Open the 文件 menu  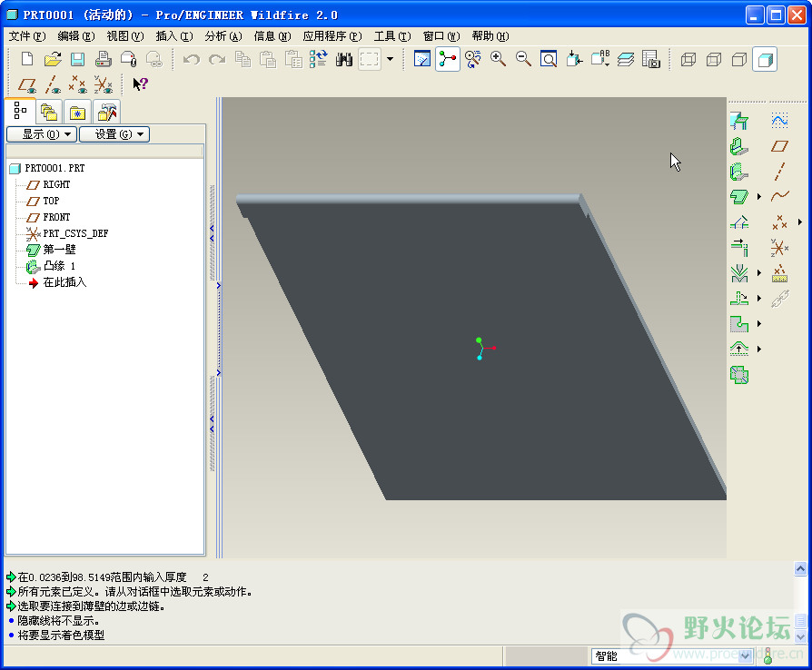coord(27,36)
